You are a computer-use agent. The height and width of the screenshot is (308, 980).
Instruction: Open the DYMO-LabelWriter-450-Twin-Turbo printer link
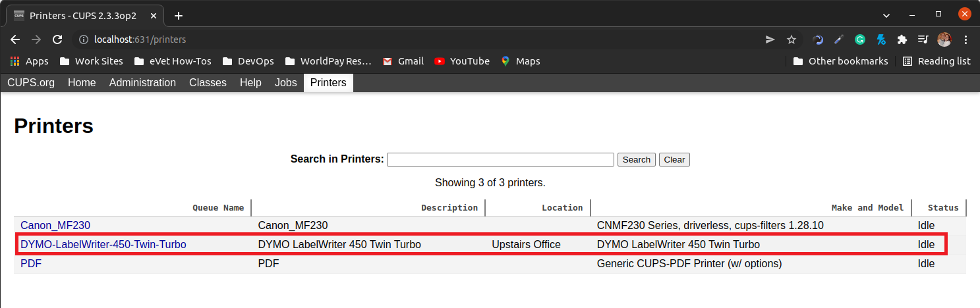pyautogui.click(x=103, y=245)
